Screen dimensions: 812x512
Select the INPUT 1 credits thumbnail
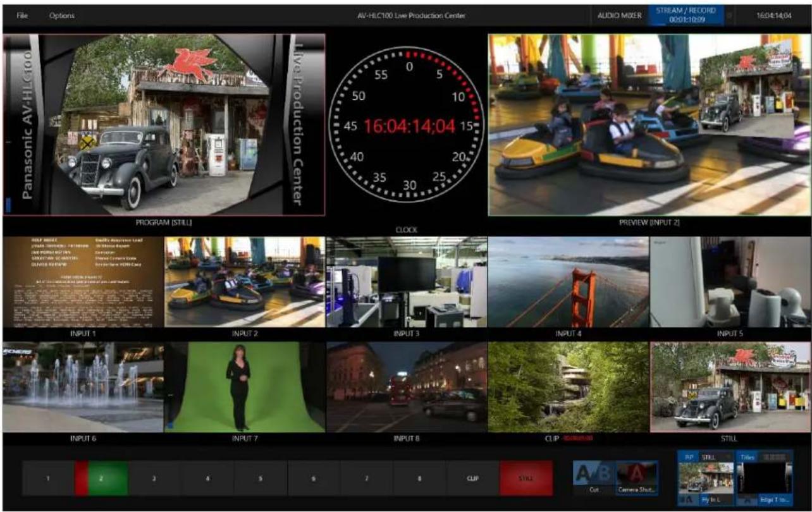[x=83, y=282]
